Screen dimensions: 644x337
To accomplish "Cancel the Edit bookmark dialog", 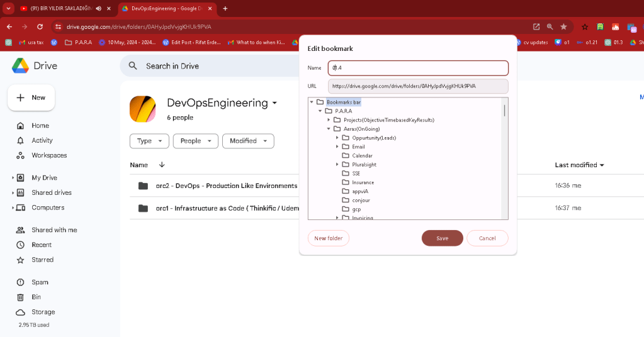I will point(487,238).
